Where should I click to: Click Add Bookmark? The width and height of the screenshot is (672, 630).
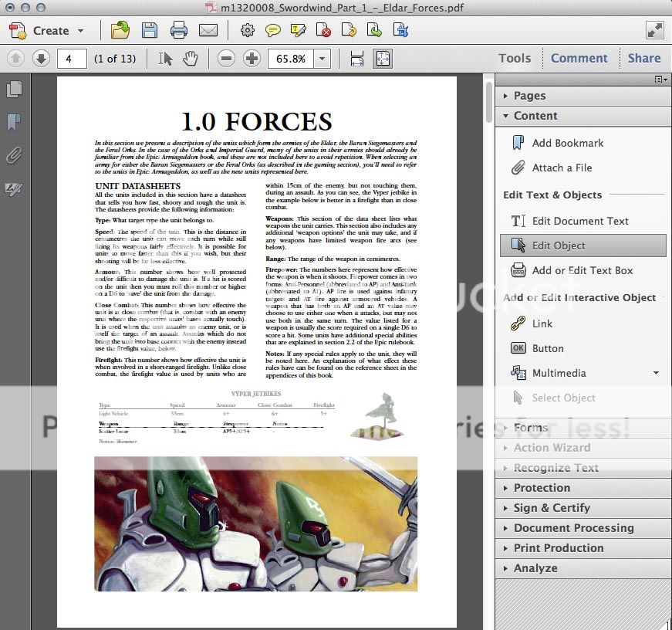(557, 143)
